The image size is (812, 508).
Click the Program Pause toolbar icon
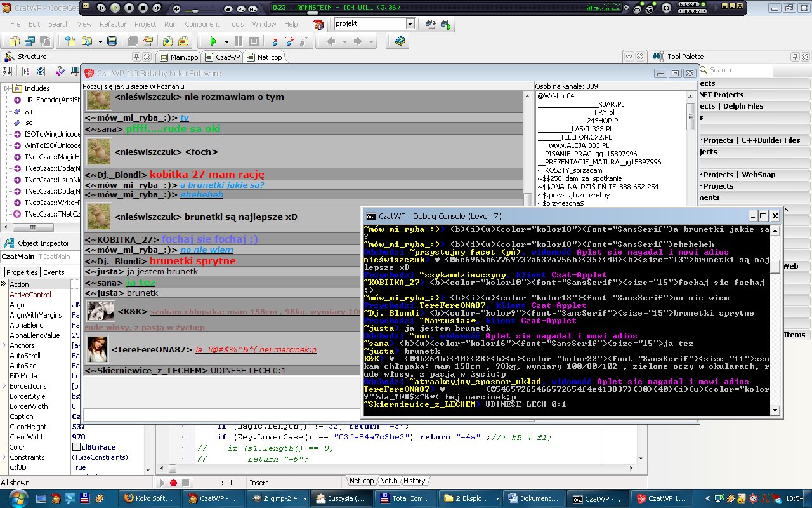click(238, 41)
